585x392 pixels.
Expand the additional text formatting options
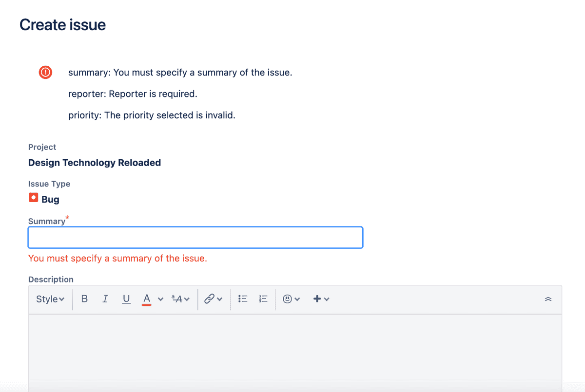(178, 299)
